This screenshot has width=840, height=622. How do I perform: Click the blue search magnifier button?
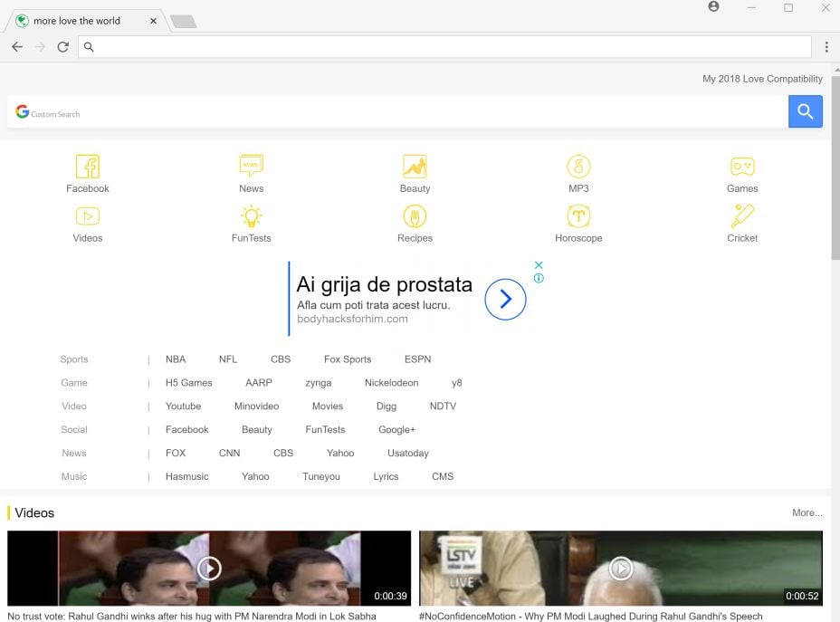[x=806, y=111]
